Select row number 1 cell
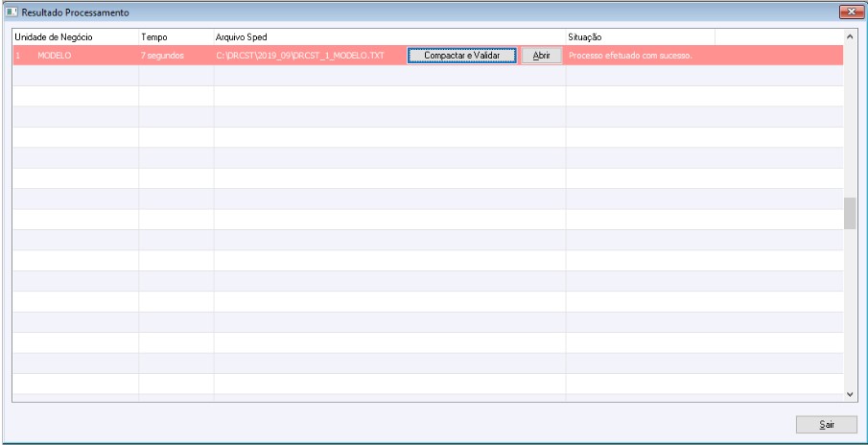This screenshot has height=445, width=868. pyautogui.click(x=17, y=56)
